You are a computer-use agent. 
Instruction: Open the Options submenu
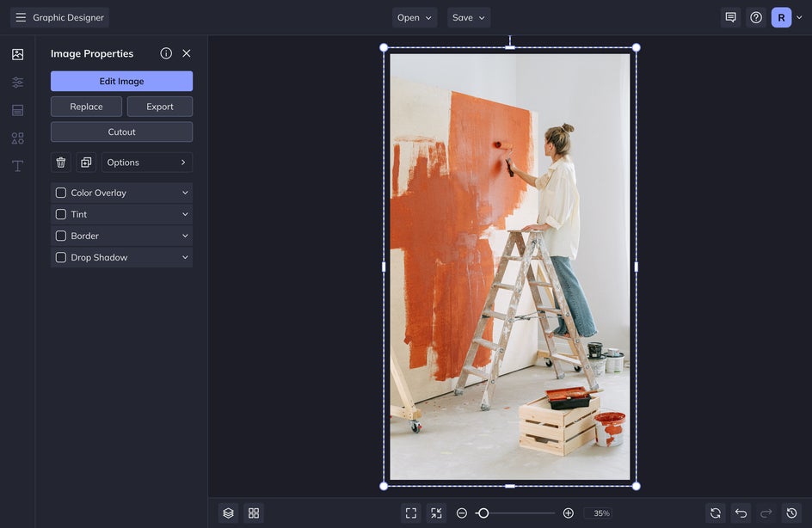[147, 163]
